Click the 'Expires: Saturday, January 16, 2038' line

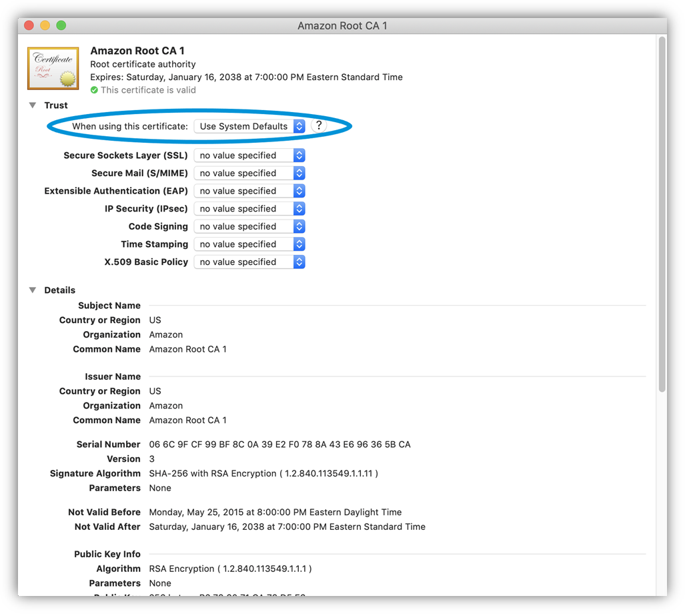pos(246,77)
